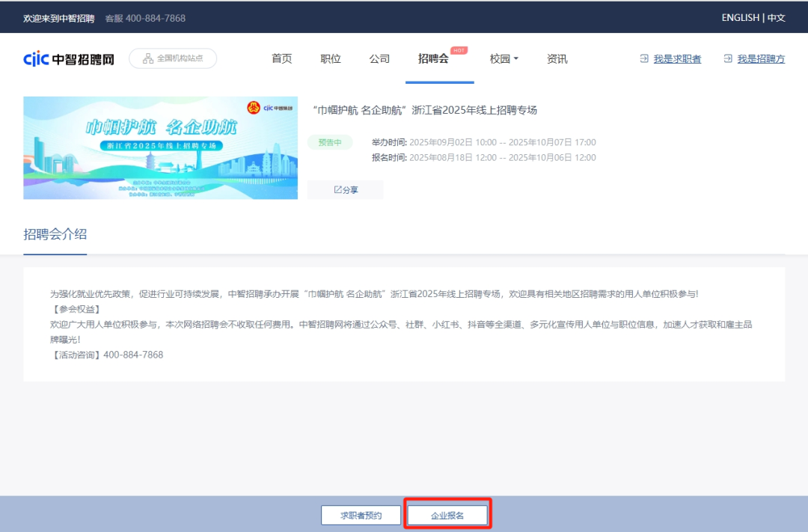This screenshot has height=532, width=808.
Task: Click the network icon inside 全国机构站点 button
Action: tap(148, 58)
